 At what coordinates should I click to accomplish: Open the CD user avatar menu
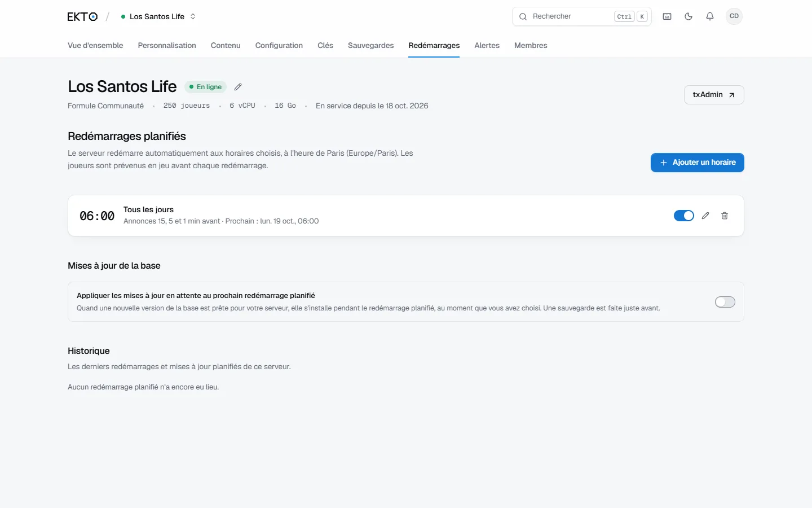click(x=734, y=16)
